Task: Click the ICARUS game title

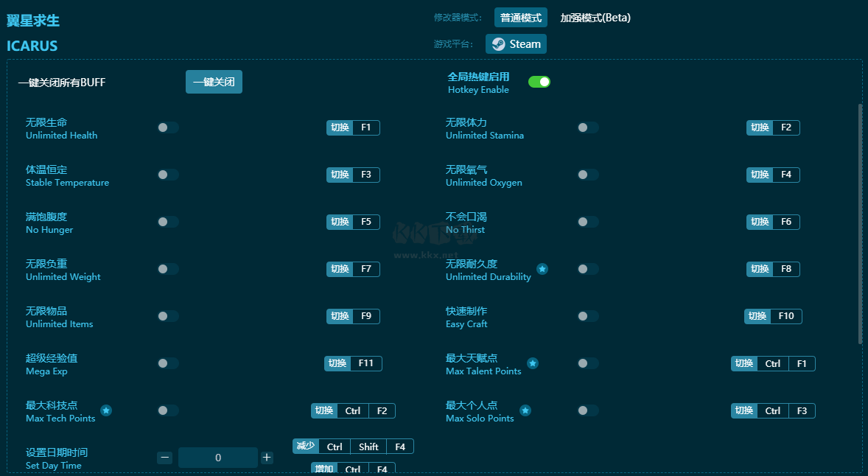Action: [x=32, y=46]
